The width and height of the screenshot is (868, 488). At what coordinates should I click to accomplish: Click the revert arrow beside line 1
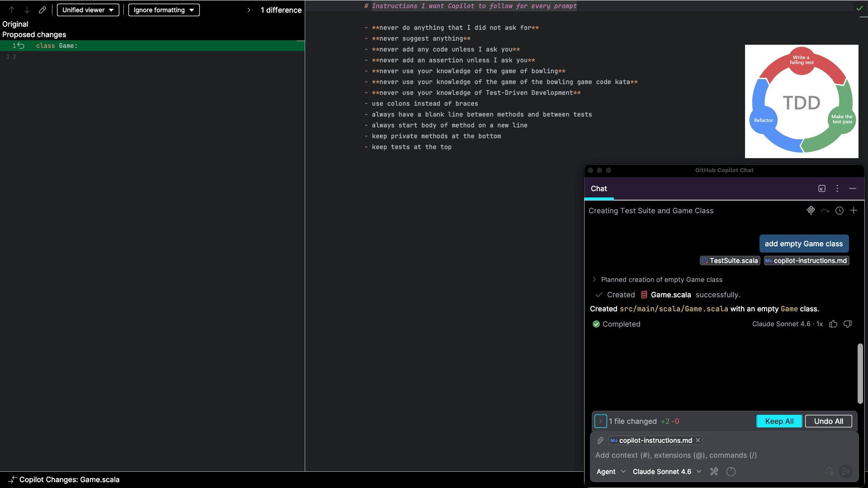[21, 46]
